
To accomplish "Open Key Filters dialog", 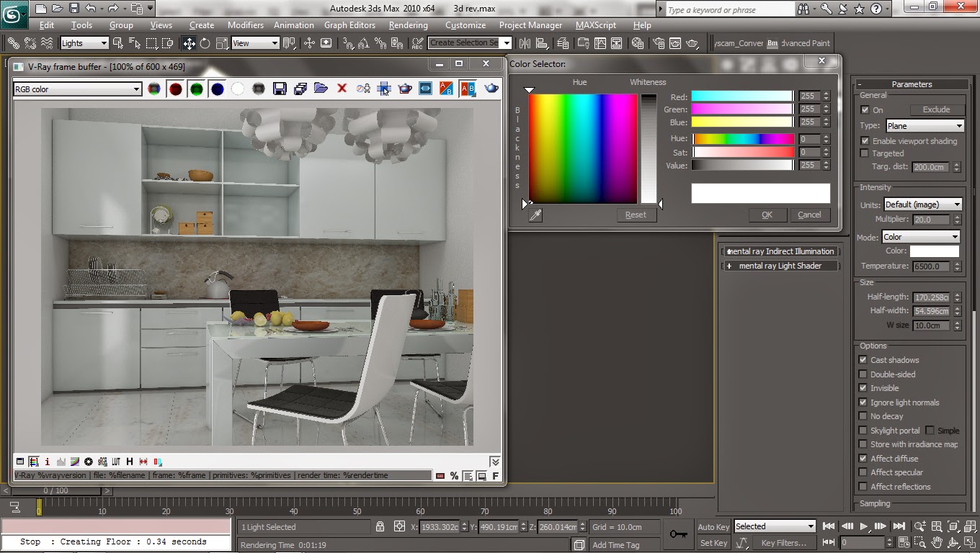I will [783, 543].
